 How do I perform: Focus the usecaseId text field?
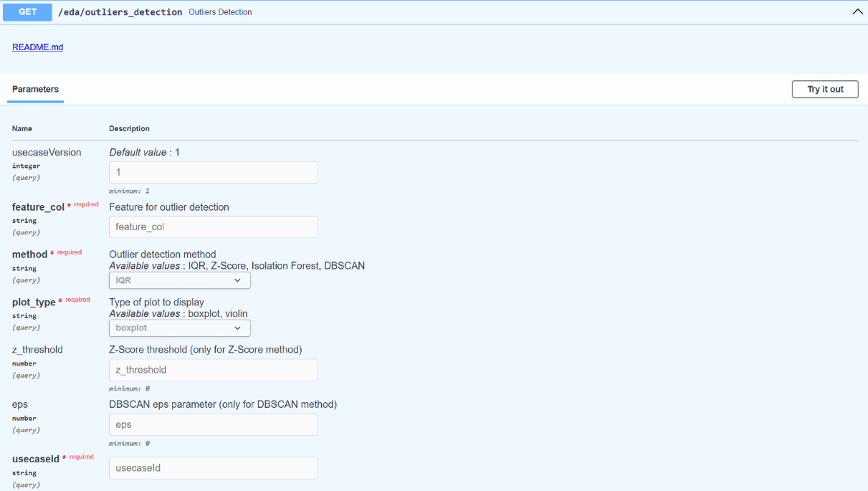point(214,468)
